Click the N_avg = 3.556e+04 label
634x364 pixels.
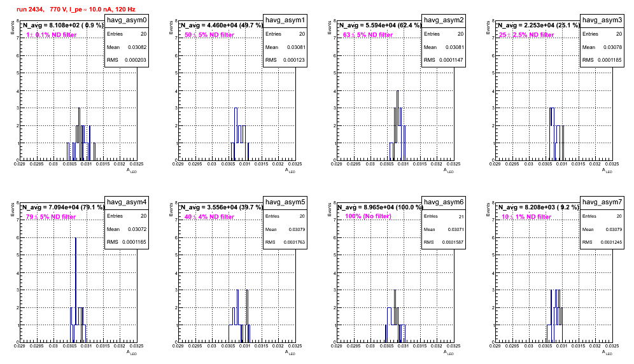pyautogui.click(x=222, y=207)
